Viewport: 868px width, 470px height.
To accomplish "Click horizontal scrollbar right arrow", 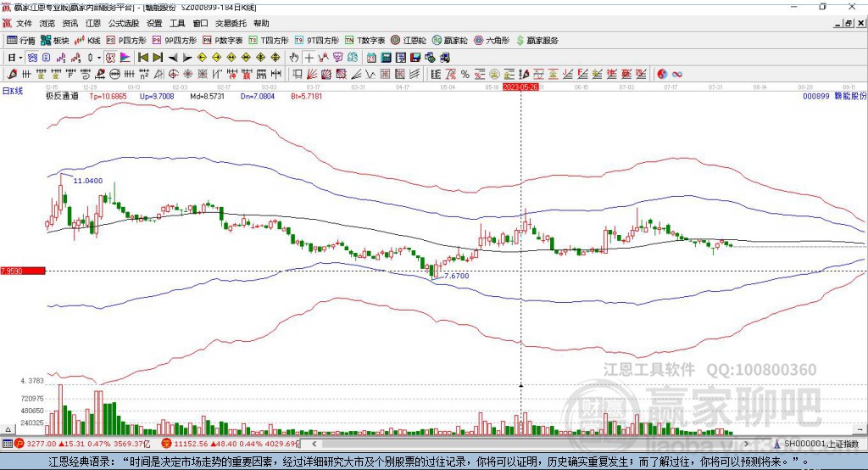I will 746,444.
